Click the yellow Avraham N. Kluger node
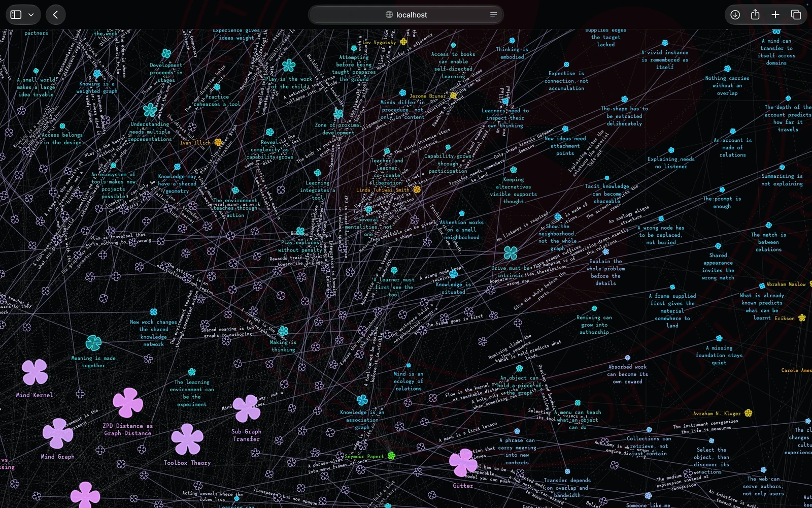The width and height of the screenshot is (812, 508). [748, 413]
